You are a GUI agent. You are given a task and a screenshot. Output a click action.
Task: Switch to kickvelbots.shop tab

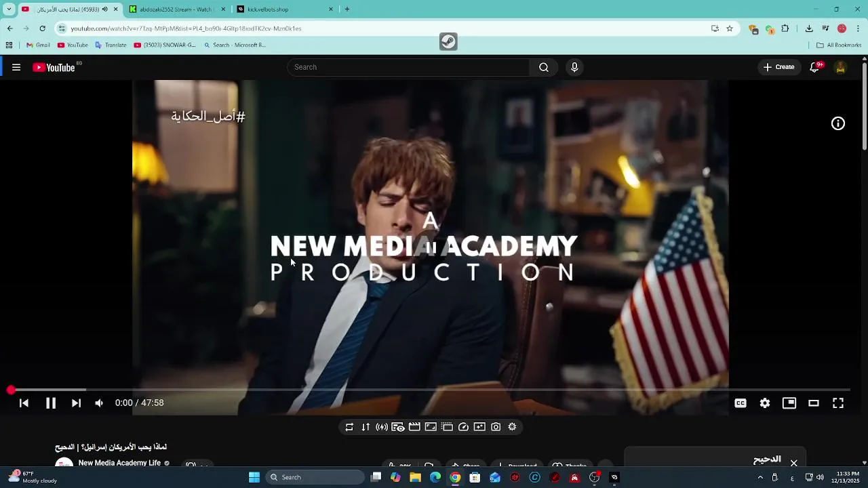point(285,9)
